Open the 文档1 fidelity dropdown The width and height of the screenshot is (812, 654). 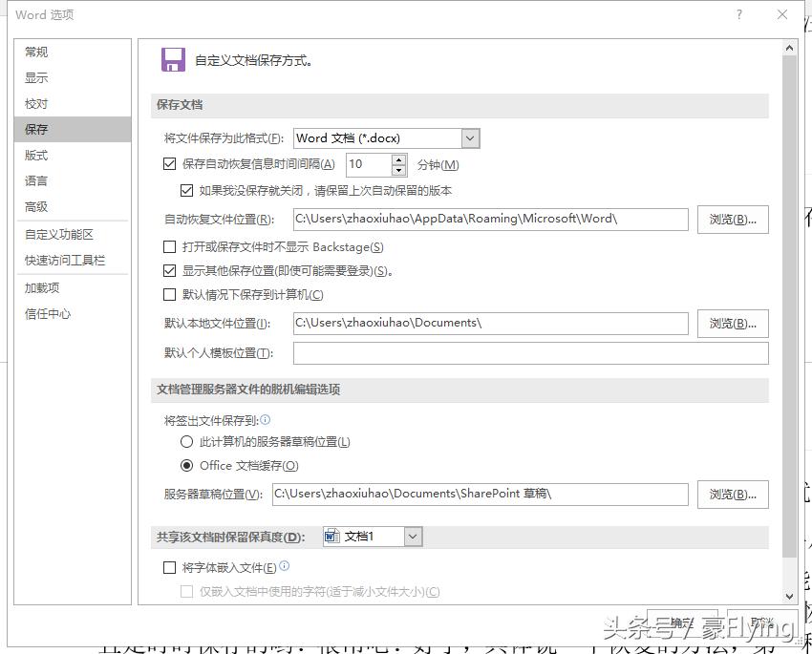coord(412,536)
